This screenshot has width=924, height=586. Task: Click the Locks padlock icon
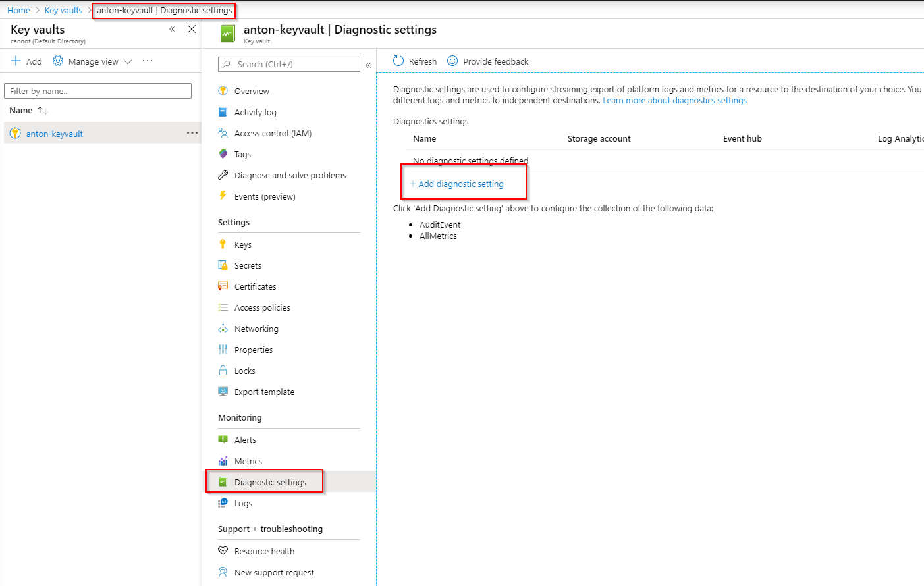(223, 371)
